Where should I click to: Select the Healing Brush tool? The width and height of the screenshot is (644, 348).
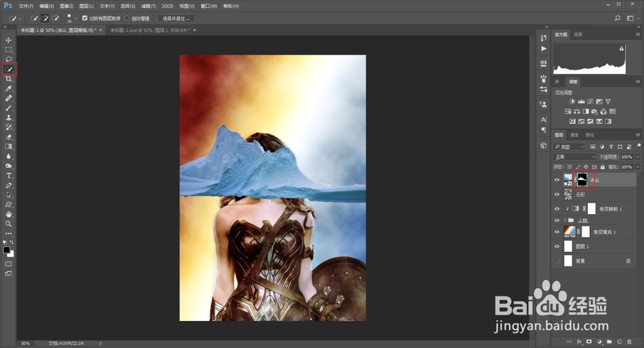click(x=8, y=98)
